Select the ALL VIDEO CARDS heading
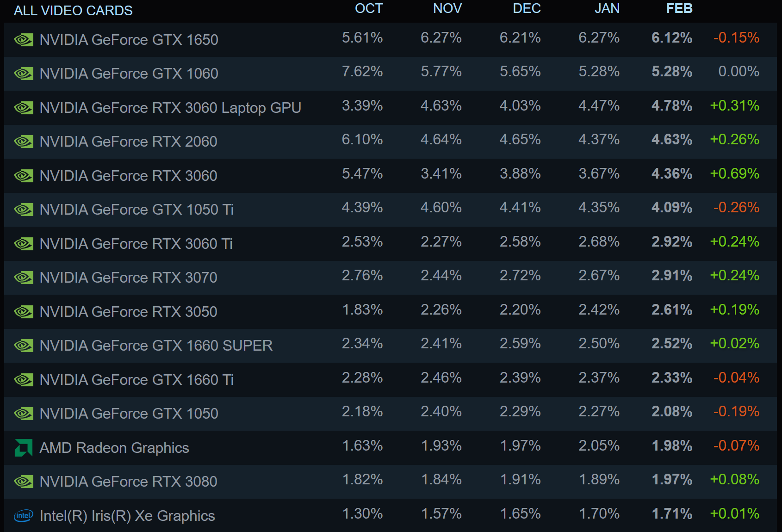Screen dimensions: 782x532 [73, 11]
